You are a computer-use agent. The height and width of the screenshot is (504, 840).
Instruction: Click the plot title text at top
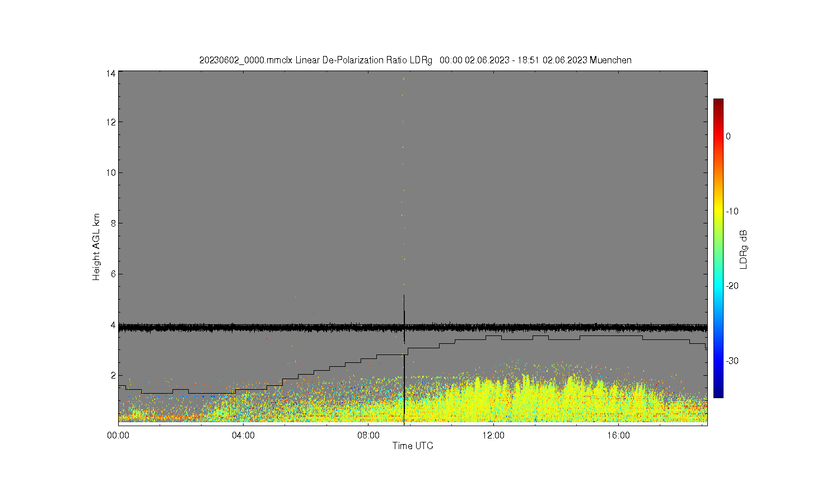click(415, 60)
